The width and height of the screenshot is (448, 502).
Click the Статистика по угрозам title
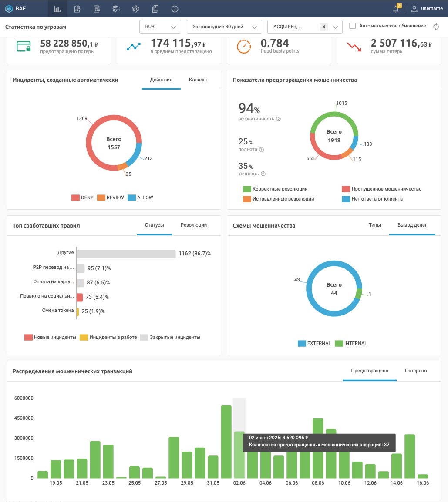click(x=36, y=27)
